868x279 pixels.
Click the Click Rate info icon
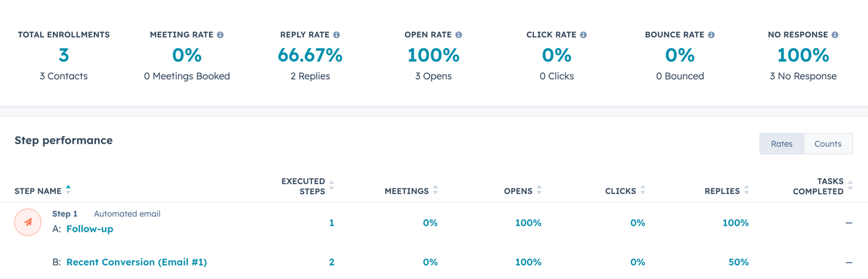[583, 35]
